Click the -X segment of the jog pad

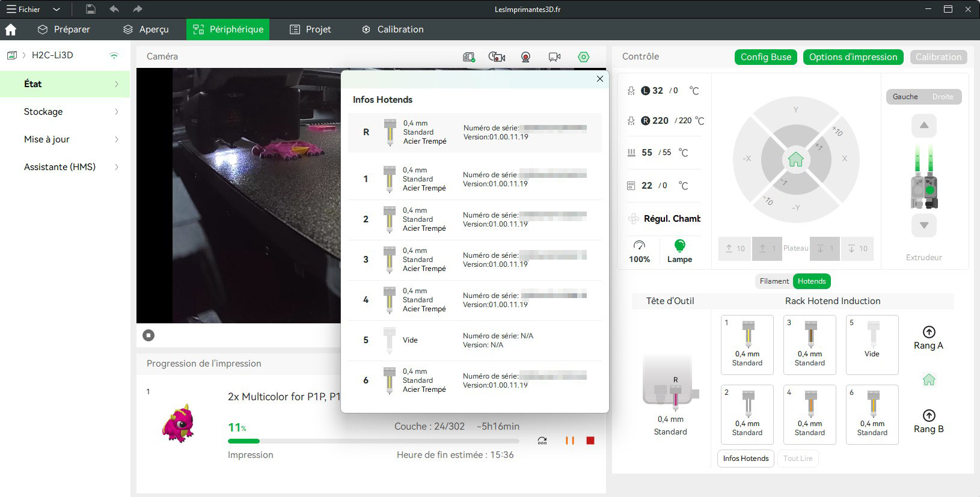(x=747, y=159)
